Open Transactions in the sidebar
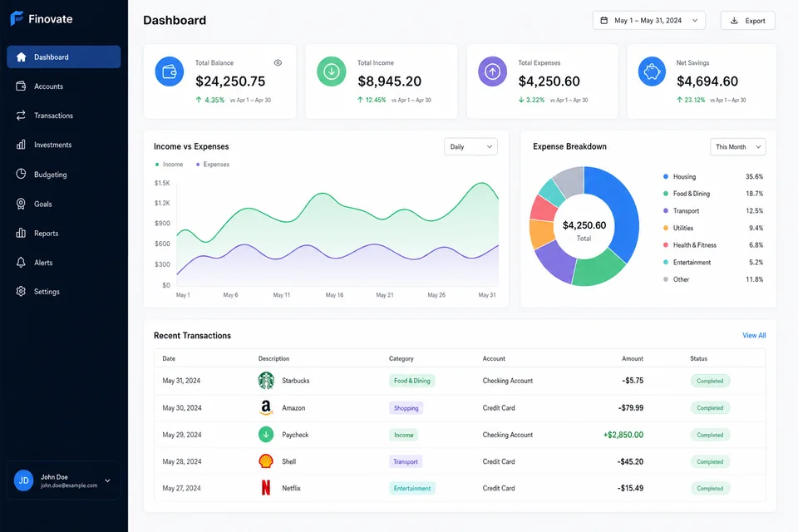This screenshot has width=798, height=532. tap(64, 116)
